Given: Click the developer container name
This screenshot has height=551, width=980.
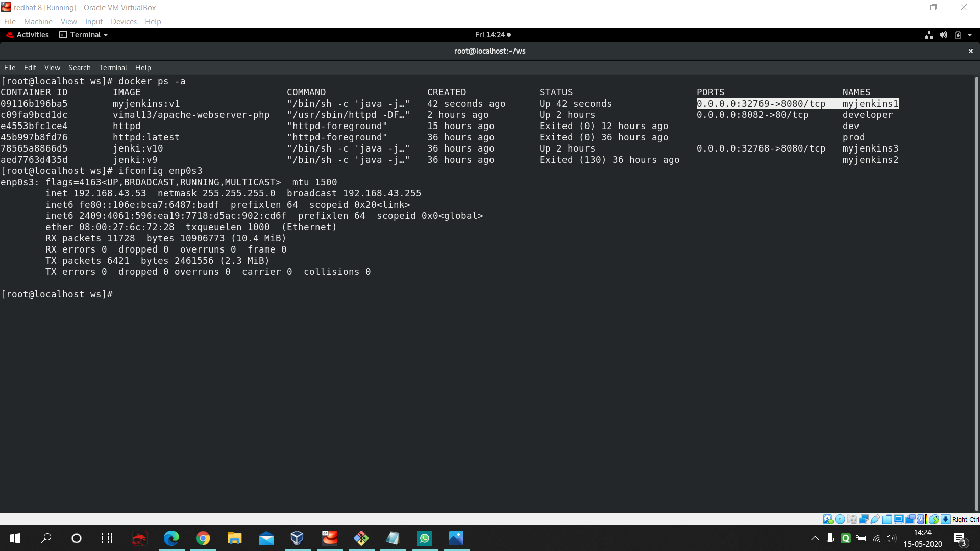Looking at the screenshot, I should coord(868,115).
